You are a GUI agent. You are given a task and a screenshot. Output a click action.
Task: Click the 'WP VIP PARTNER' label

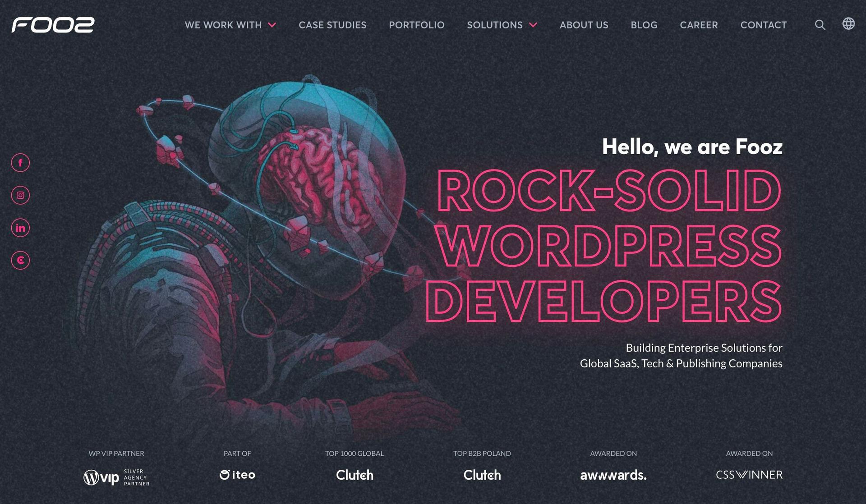point(116,454)
